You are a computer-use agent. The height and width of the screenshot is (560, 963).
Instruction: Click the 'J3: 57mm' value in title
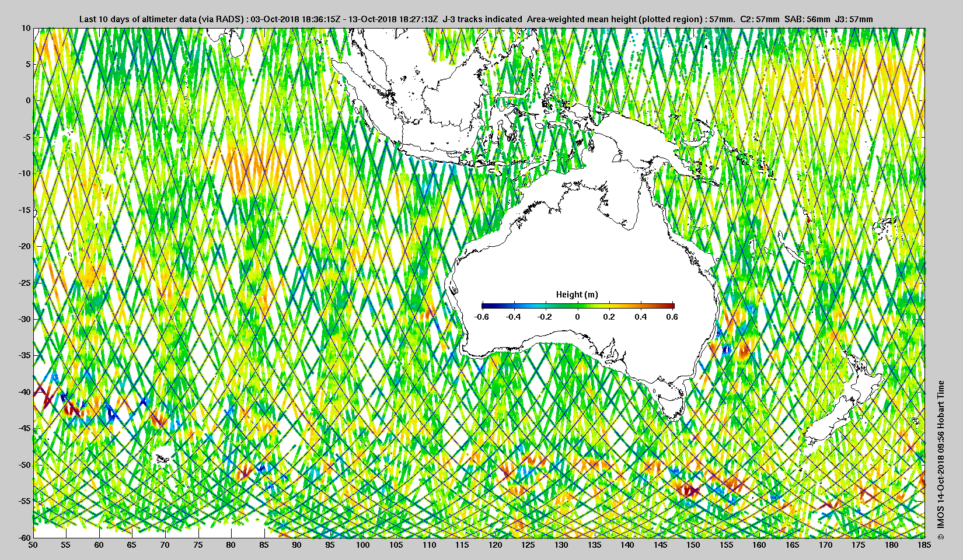[854, 19]
